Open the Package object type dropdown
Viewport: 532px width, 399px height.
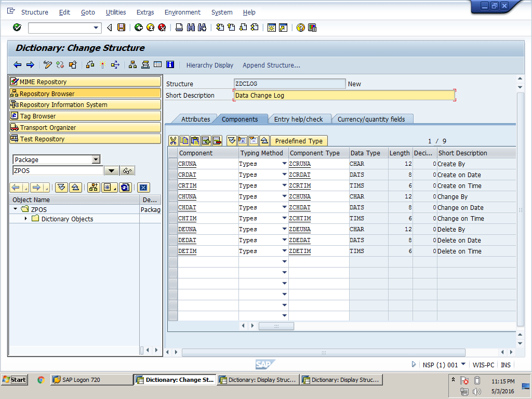pyautogui.click(x=96, y=159)
